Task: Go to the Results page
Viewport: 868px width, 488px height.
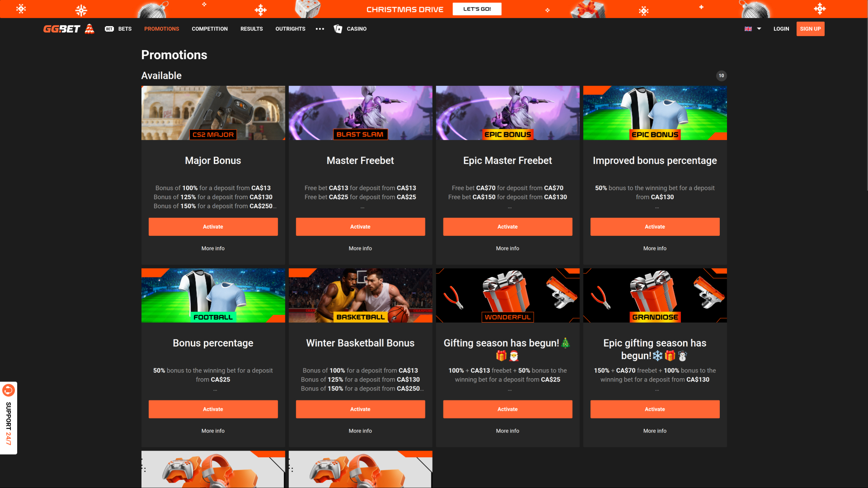Action: pyautogui.click(x=251, y=28)
